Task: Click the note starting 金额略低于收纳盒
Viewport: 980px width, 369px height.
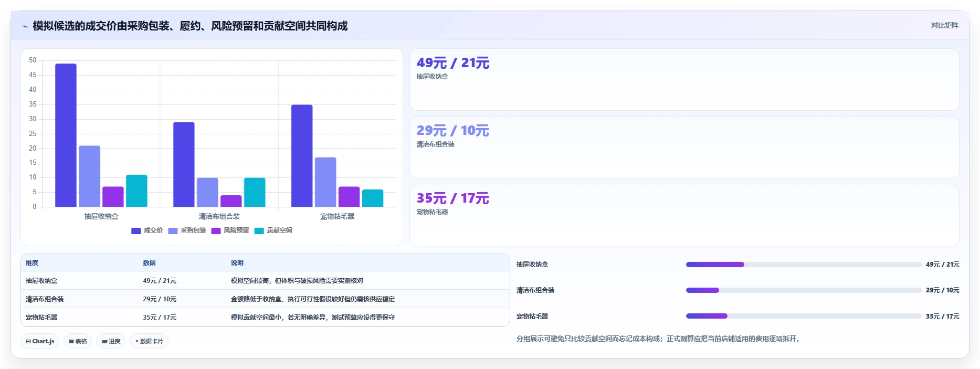Action: (313, 299)
